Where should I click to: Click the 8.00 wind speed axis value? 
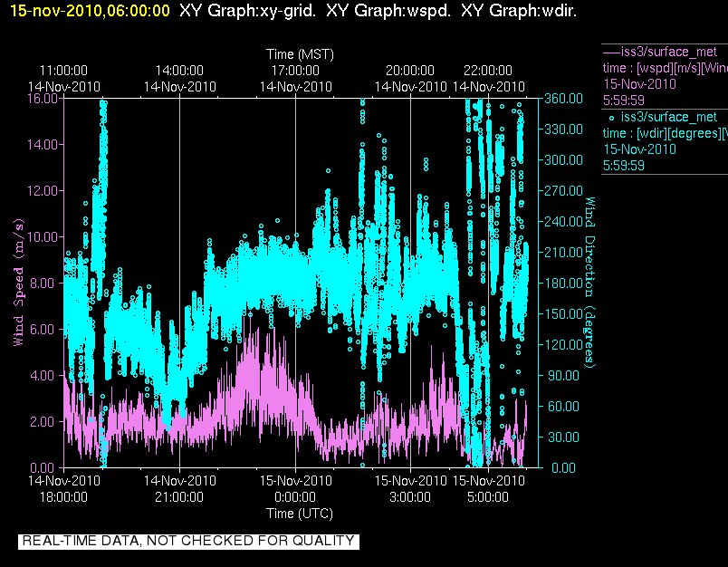[x=43, y=283]
